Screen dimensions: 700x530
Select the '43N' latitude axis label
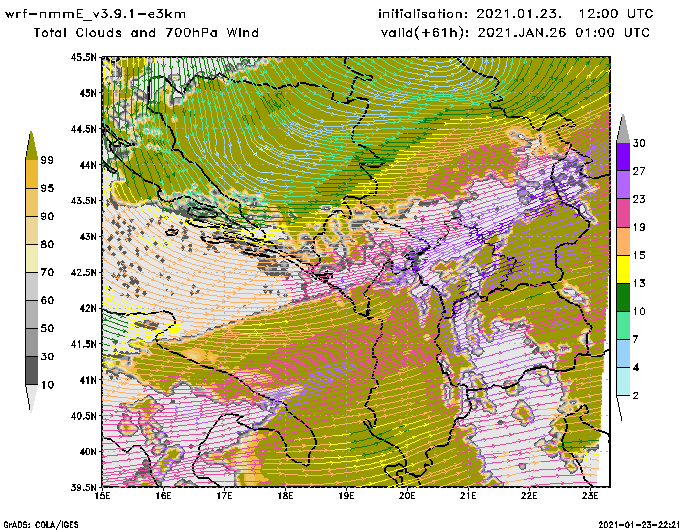[x=88, y=236]
